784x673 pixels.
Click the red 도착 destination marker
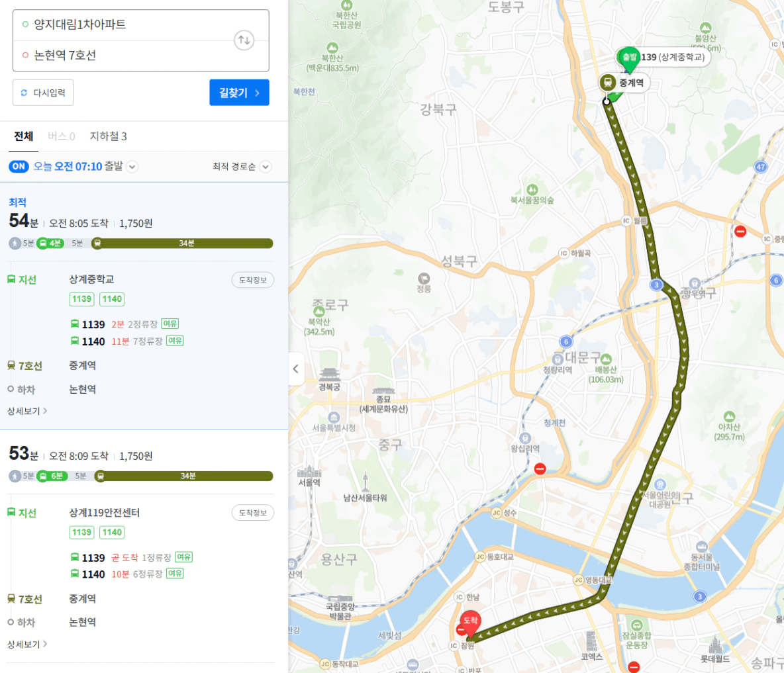coord(470,623)
